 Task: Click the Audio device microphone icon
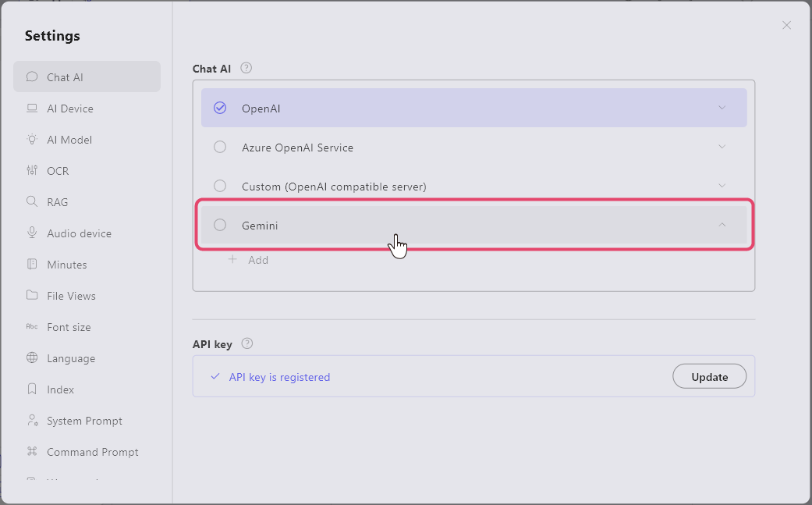tap(32, 233)
